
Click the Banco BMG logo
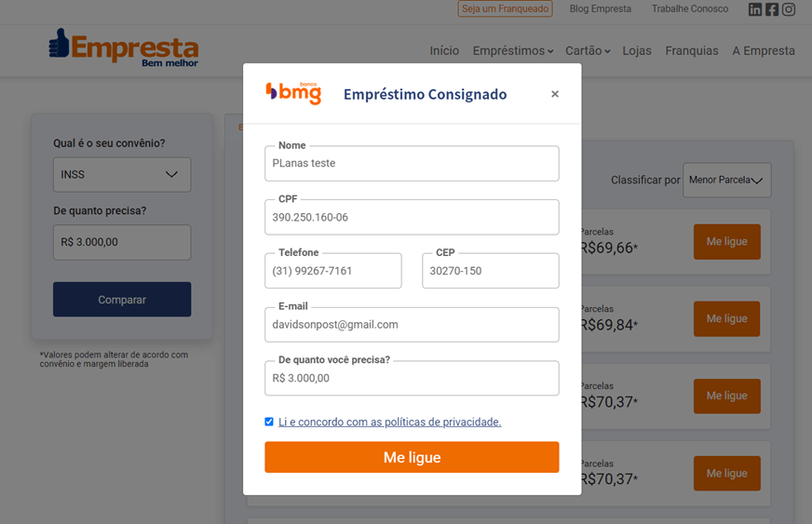[293, 93]
